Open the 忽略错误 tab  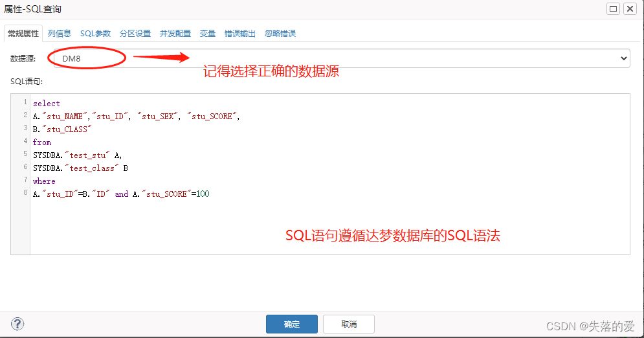[x=280, y=33]
